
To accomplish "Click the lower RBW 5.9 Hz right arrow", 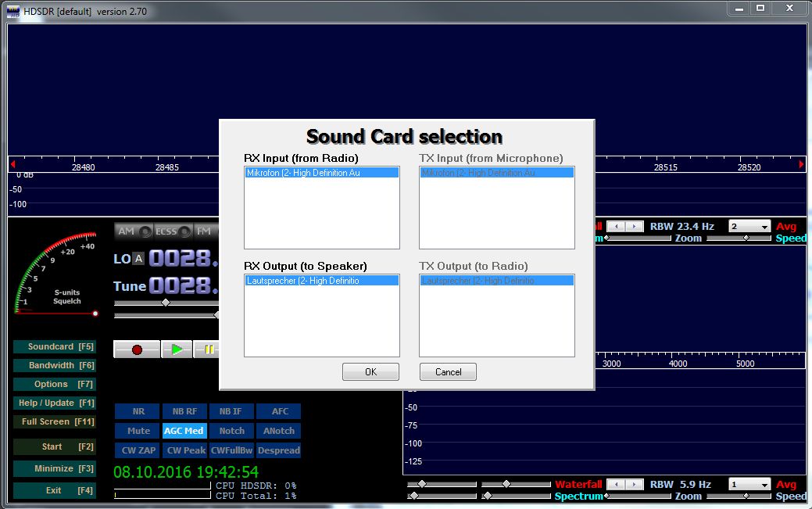I will 635,485.
